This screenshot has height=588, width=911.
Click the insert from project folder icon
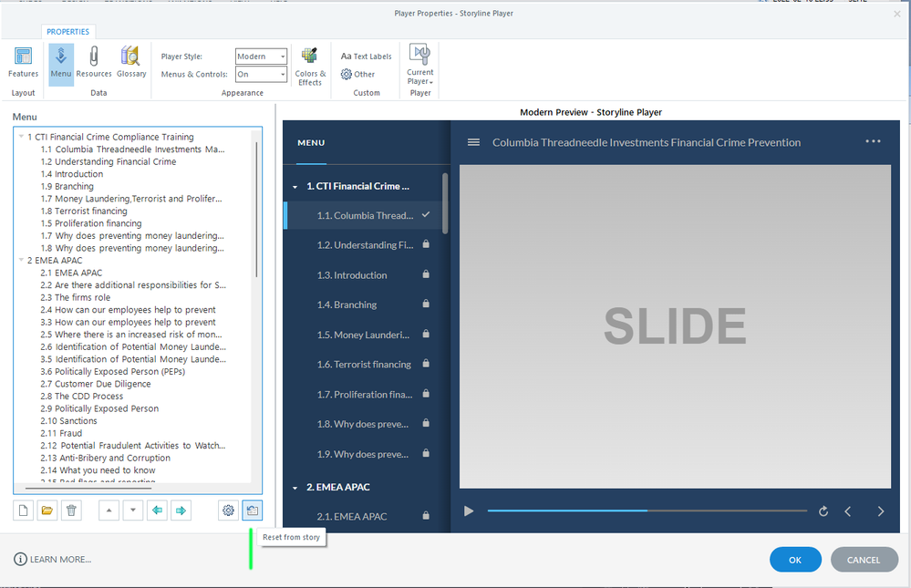click(x=47, y=511)
